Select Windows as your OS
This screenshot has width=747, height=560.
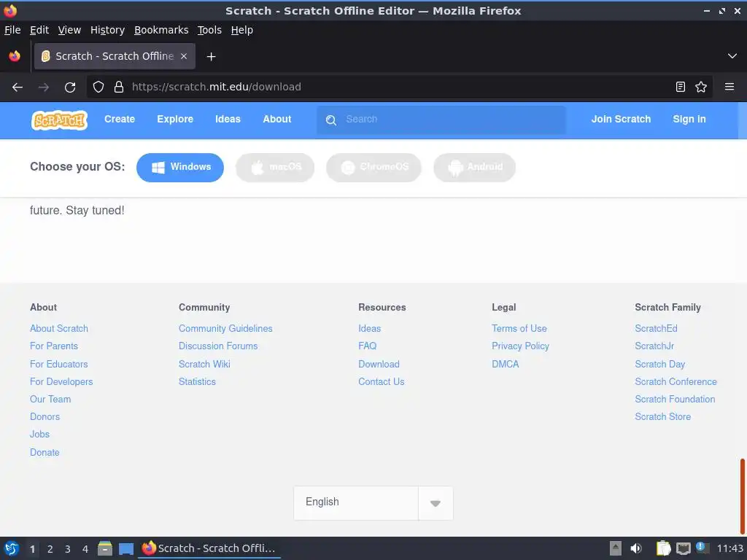pyautogui.click(x=180, y=167)
